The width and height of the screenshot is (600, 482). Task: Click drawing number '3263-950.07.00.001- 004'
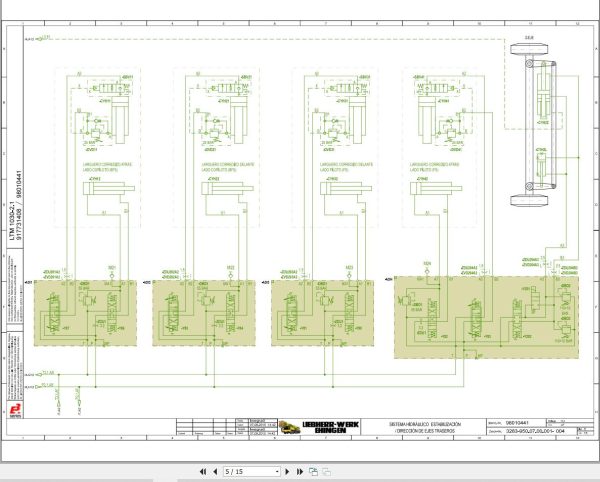click(535, 431)
